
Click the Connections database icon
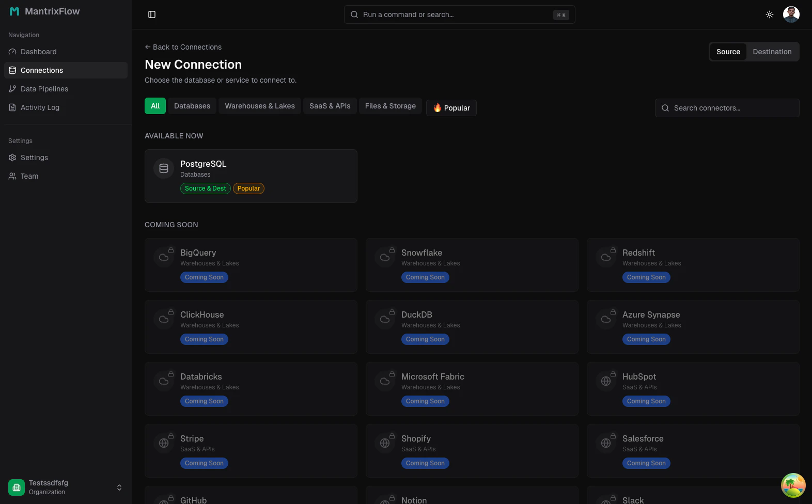tap(12, 70)
